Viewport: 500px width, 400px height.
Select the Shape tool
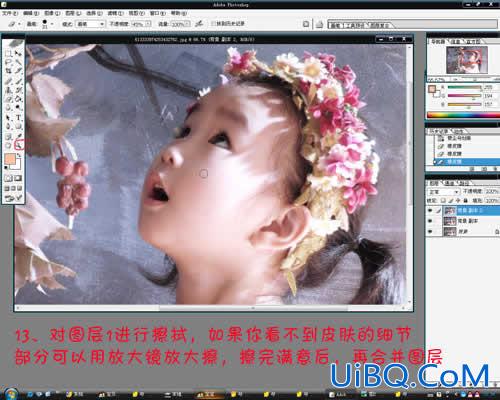tap(18, 127)
